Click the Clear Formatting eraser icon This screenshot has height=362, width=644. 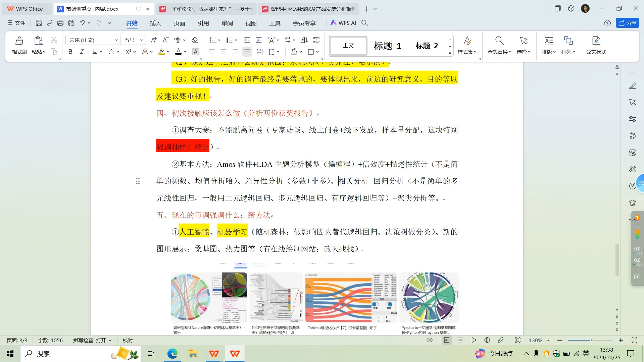click(195, 40)
